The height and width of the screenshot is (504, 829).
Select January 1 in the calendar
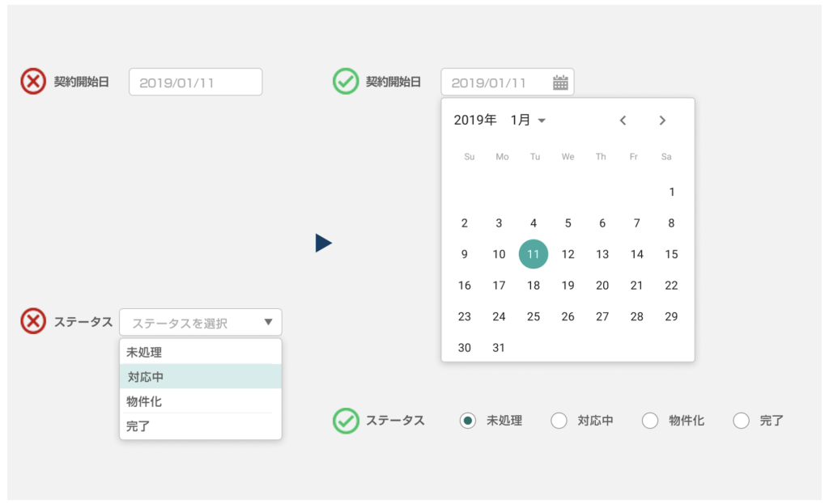coord(671,192)
